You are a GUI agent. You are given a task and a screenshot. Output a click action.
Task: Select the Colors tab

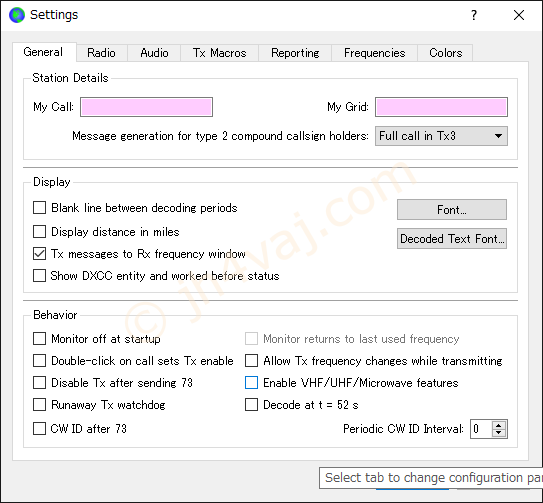[x=445, y=53]
